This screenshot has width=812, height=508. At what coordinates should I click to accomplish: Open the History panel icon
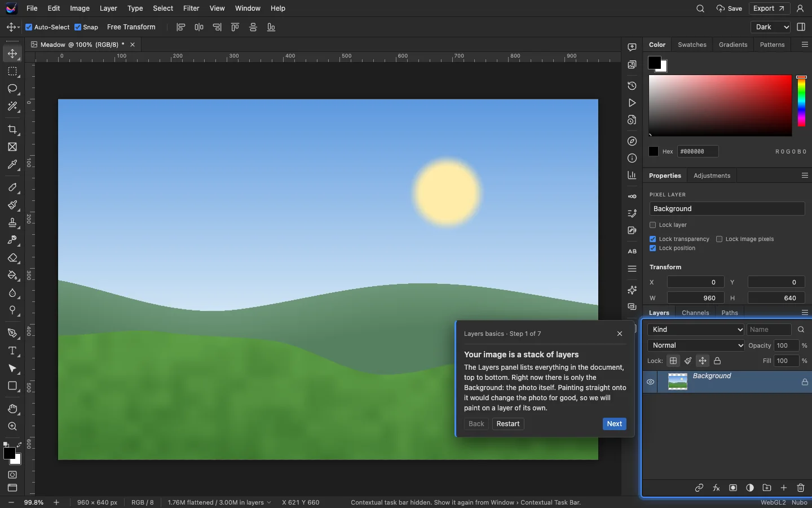pos(632,86)
